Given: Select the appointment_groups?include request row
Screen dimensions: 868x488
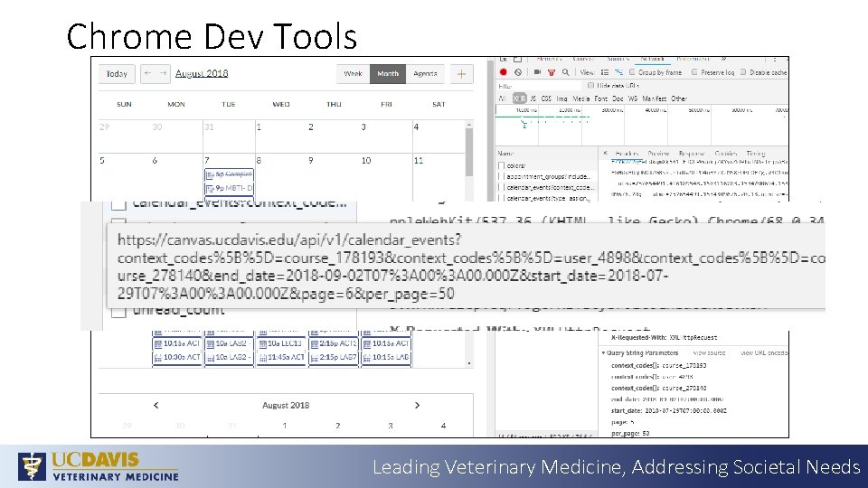Looking at the screenshot, I should coord(546,176).
